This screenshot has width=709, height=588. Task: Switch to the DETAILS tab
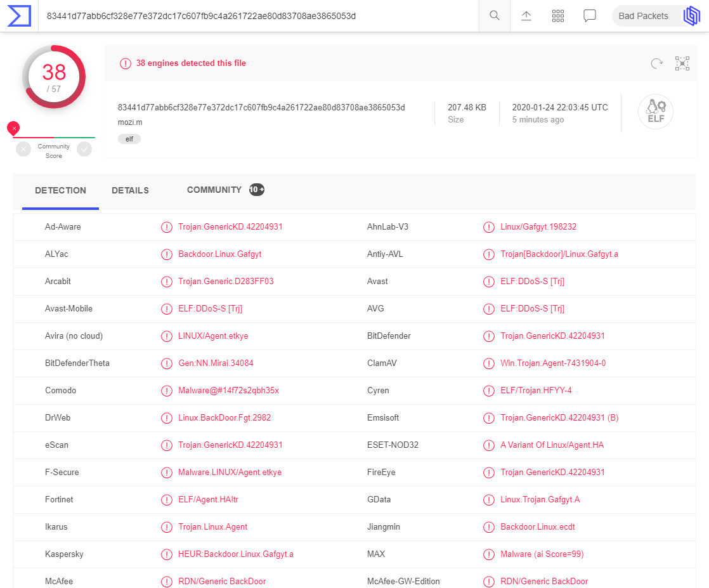click(130, 190)
